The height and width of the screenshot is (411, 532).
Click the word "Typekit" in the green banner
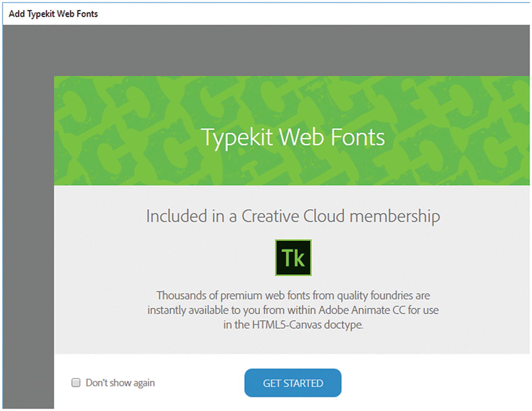click(237, 138)
